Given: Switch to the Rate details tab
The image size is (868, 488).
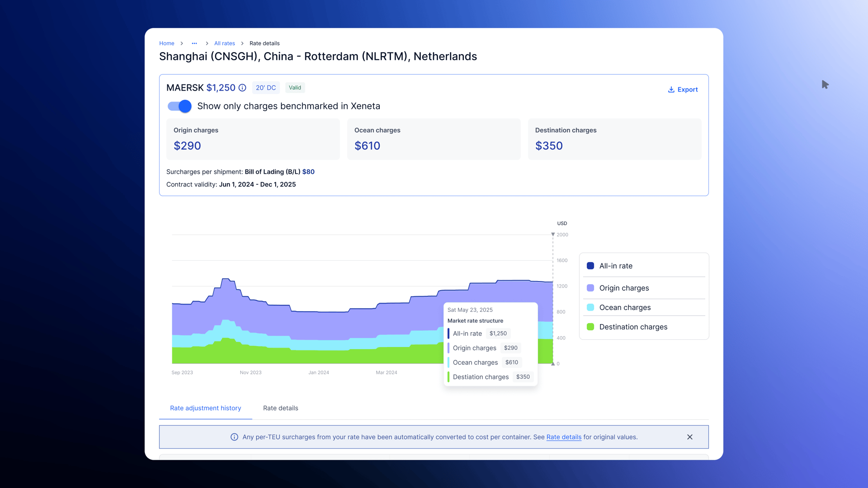Looking at the screenshot, I should [x=280, y=408].
